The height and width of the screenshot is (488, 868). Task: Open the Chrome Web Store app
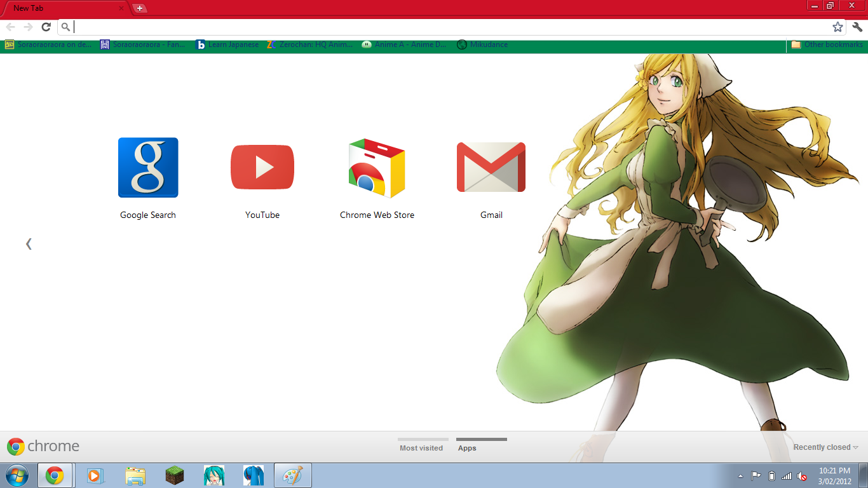376,167
